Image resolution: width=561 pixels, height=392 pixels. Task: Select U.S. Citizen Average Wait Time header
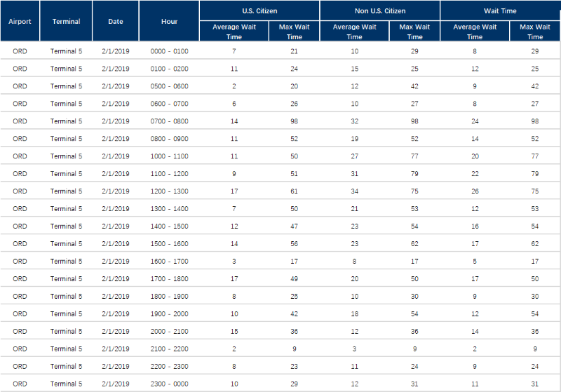[234, 32]
